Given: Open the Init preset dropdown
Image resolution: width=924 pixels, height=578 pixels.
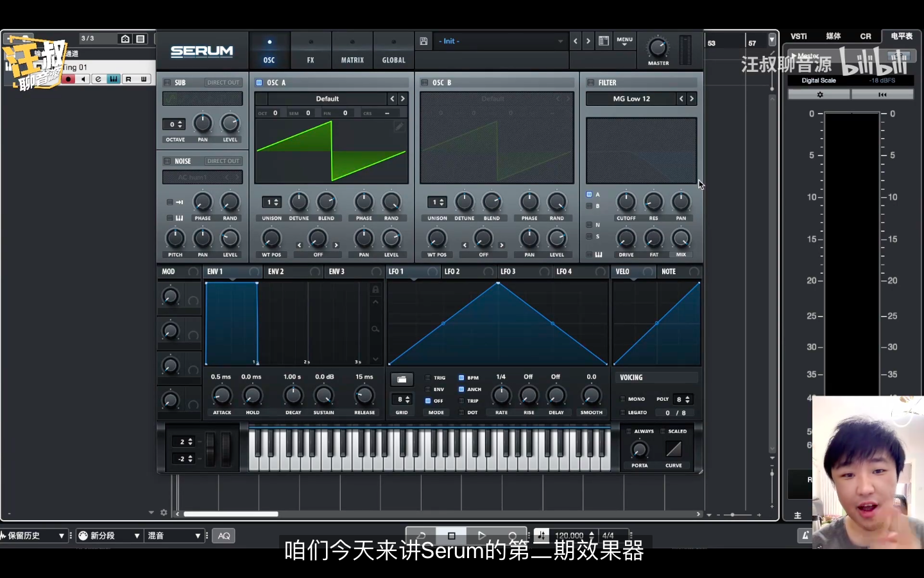Looking at the screenshot, I should (x=501, y=41).
